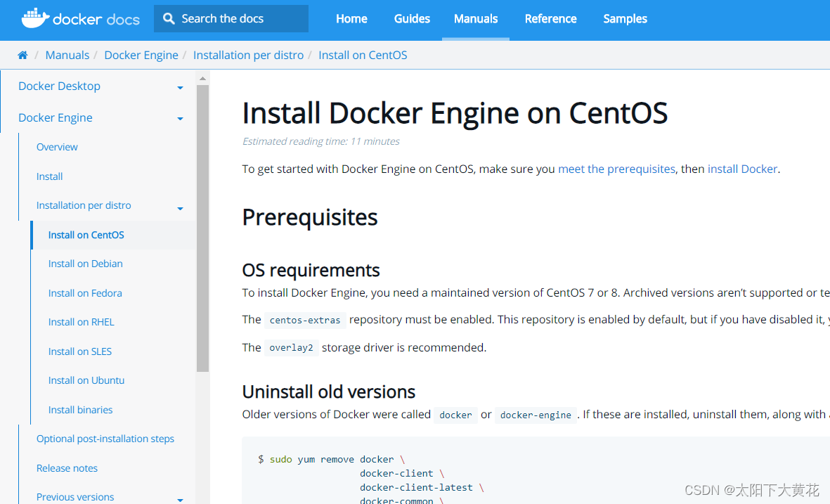The image size is (830, 504).
Task: Select Install on SLES sidebar item
Action: tap(80, 351)
